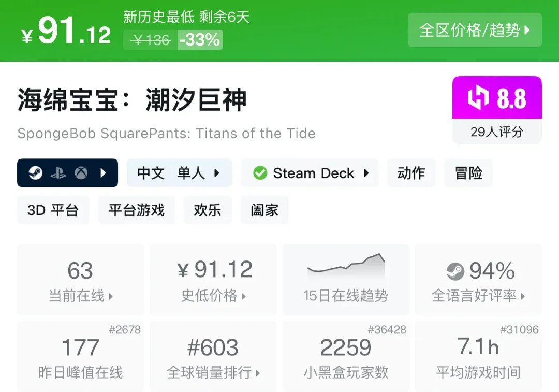Viewport: 559px width, 392px height.
Task: Select the 动作 genre tag
Action: pyautogui.click(x=411, y=173)
